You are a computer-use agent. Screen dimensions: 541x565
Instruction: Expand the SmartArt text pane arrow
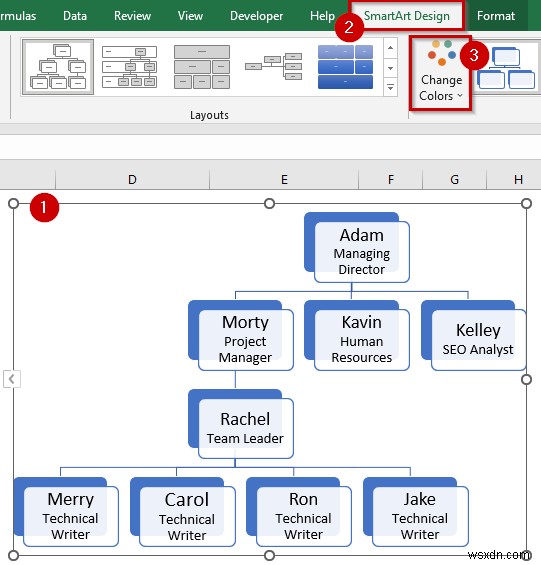pyautogui.click(x=12, y=379)
